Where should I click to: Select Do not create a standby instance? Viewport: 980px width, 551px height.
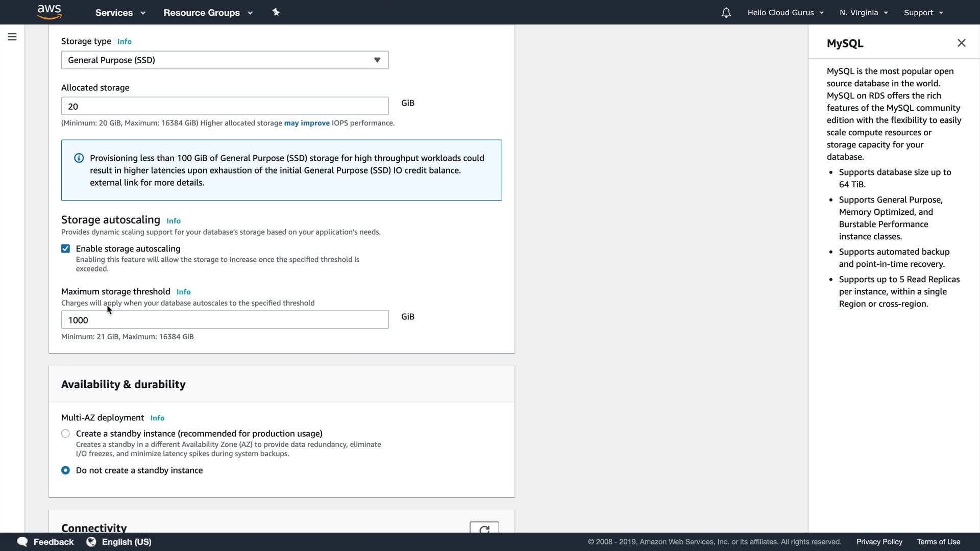pyautogui.click(x=66, y=470)
